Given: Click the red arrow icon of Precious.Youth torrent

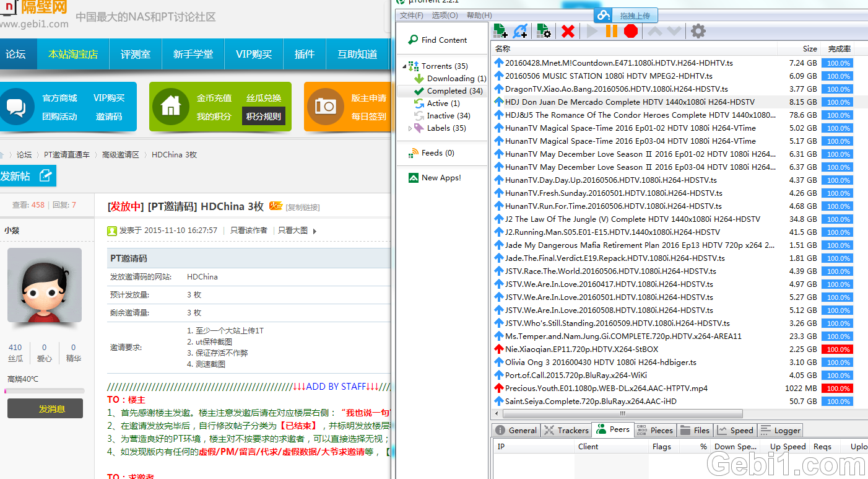Looking at the screenshot, I should pos(499,389).
